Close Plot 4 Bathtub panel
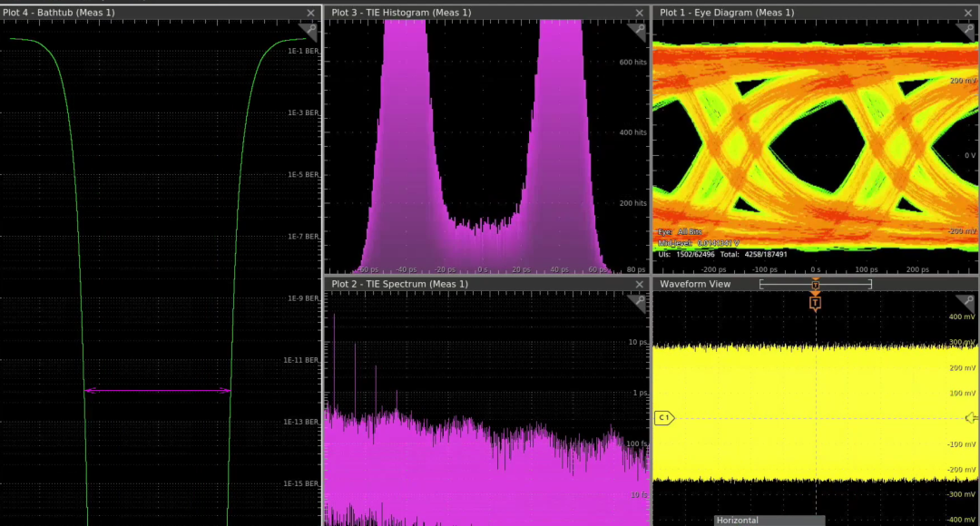 click(x=310, y=13)
